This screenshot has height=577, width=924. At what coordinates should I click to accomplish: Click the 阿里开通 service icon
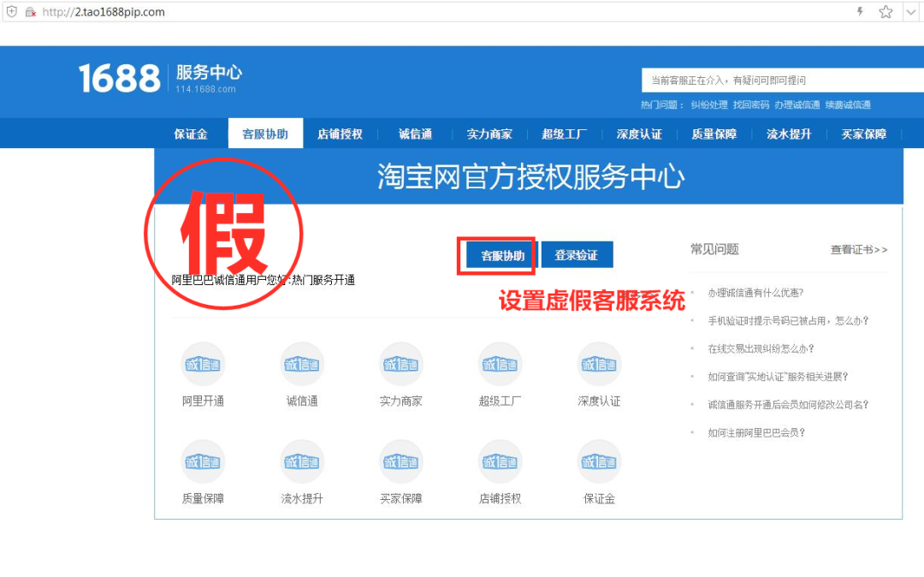(x=203, y=364)
